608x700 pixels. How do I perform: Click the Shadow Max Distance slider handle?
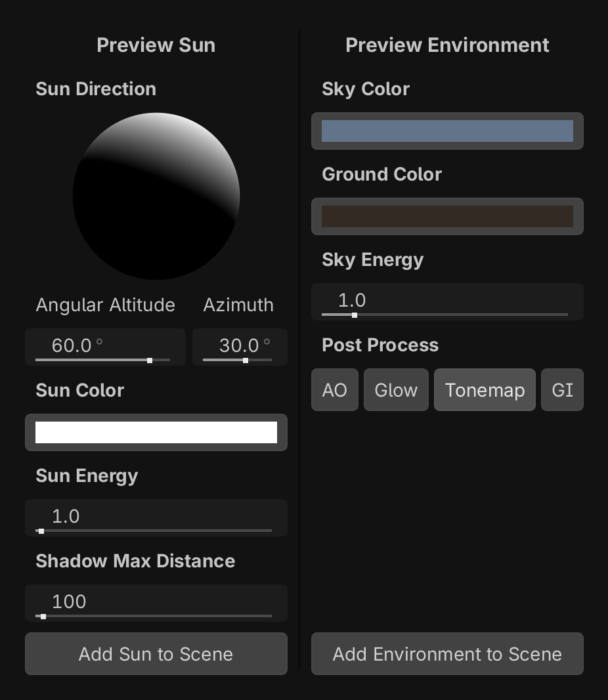43,617
